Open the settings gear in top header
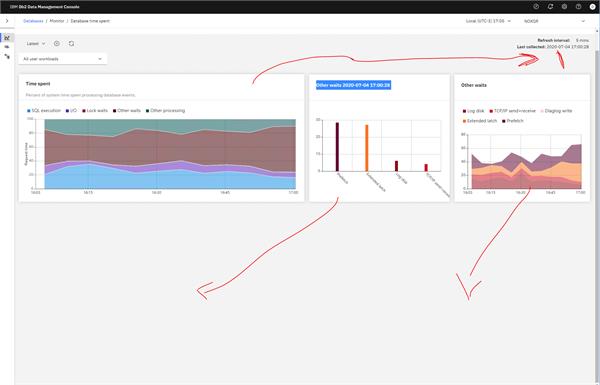This screenshot has width=600, height=385. coord(564,7)
